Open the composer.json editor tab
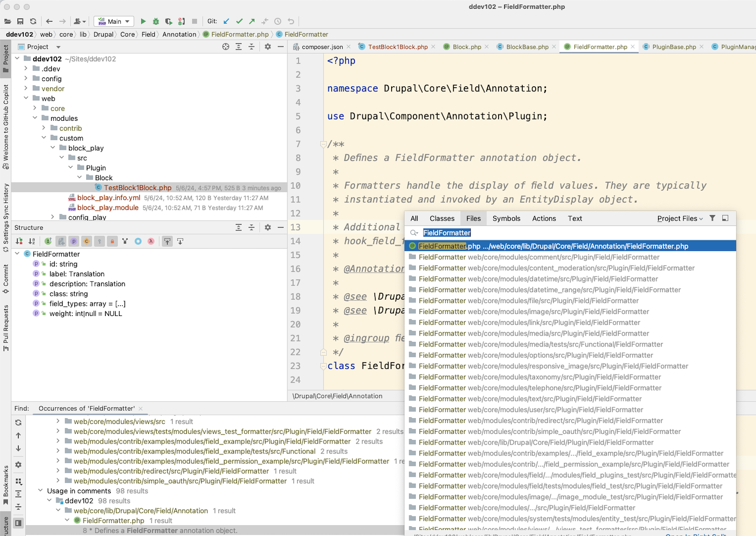 tap(322, 47)
